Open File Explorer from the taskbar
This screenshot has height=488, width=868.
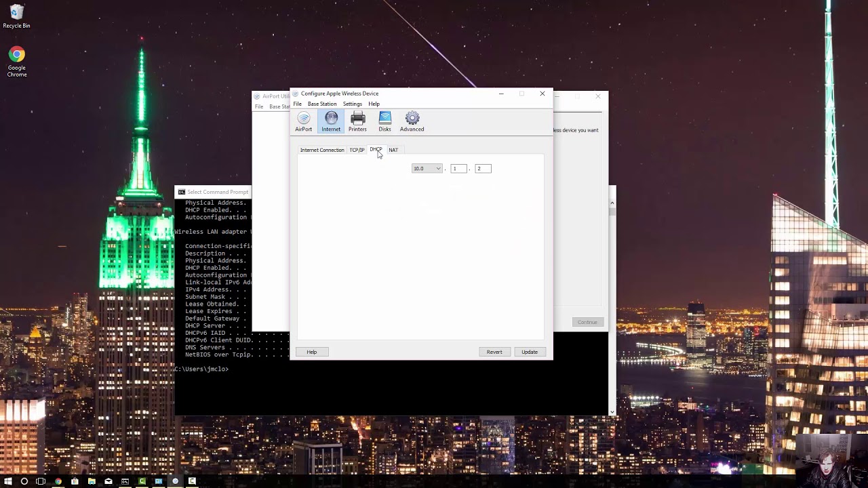92,481
